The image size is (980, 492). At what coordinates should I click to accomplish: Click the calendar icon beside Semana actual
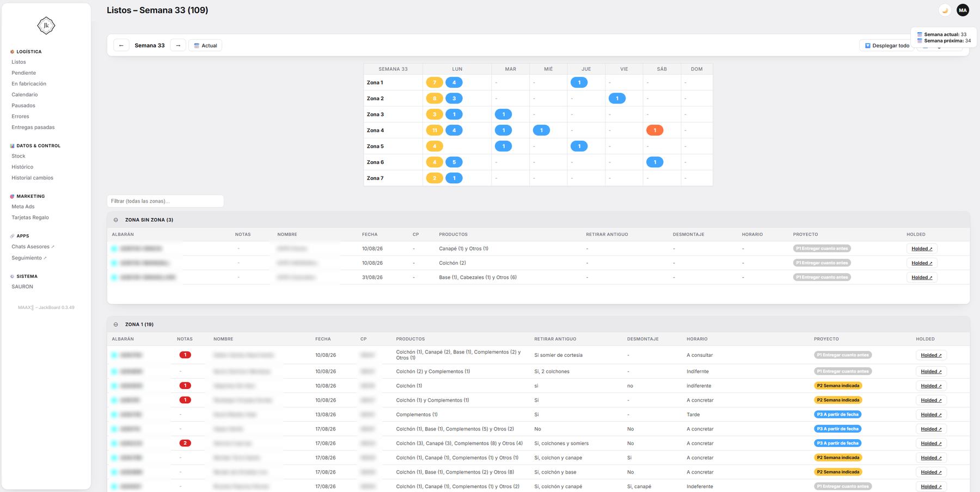pos(920,34)
